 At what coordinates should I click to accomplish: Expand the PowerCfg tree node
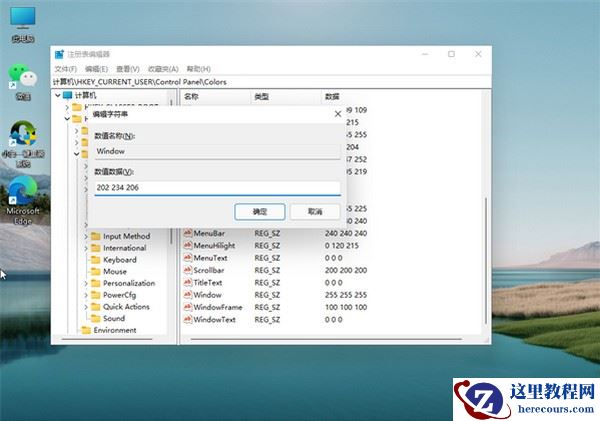pyautogui.click(x=86, y=295)
